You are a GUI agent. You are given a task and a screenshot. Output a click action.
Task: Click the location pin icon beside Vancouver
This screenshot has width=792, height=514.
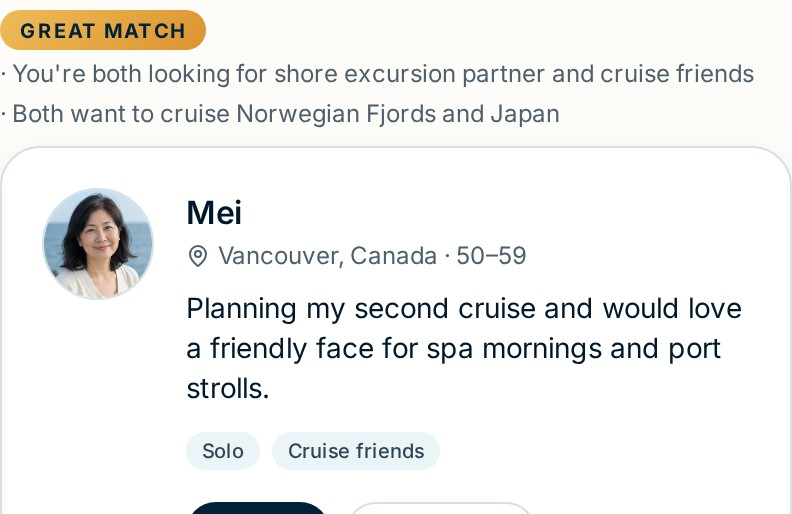197,256
